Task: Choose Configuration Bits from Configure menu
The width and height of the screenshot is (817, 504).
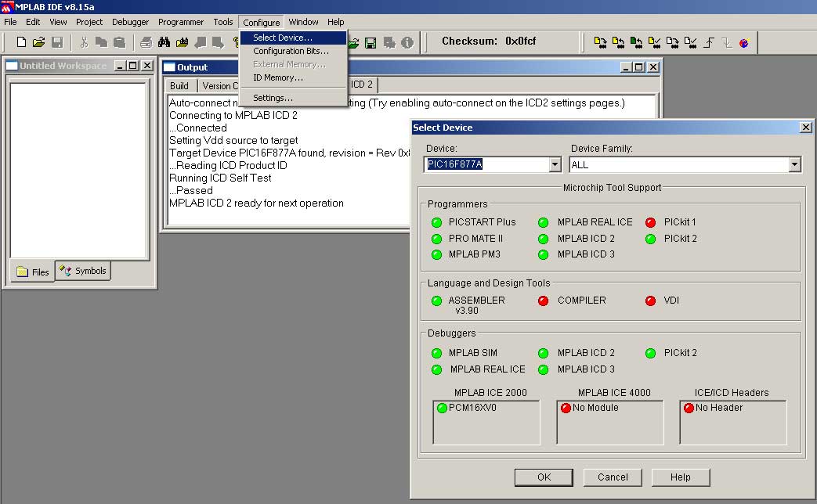Action: click(291, 51)
